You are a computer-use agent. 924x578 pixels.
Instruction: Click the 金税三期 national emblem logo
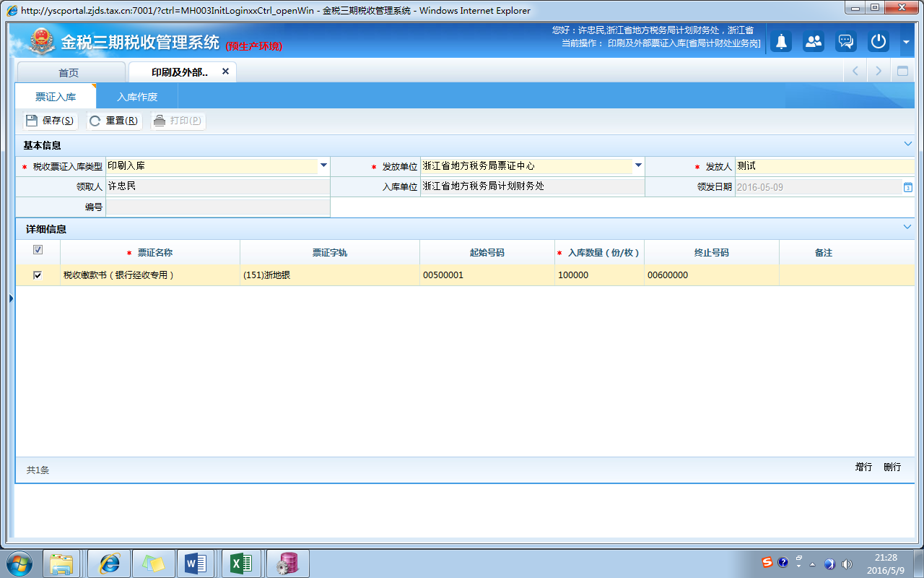pyautogui.click(x=43, y=41)
